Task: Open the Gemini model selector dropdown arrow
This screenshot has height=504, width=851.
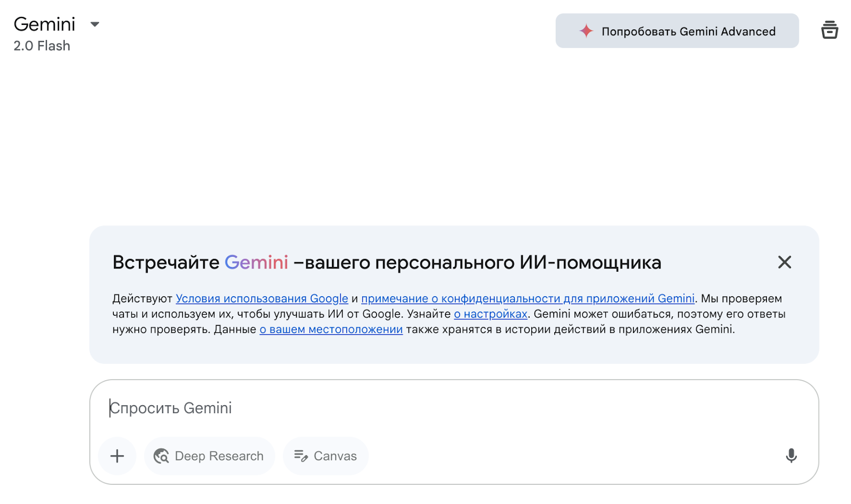Action: click(x=95, y=24)
